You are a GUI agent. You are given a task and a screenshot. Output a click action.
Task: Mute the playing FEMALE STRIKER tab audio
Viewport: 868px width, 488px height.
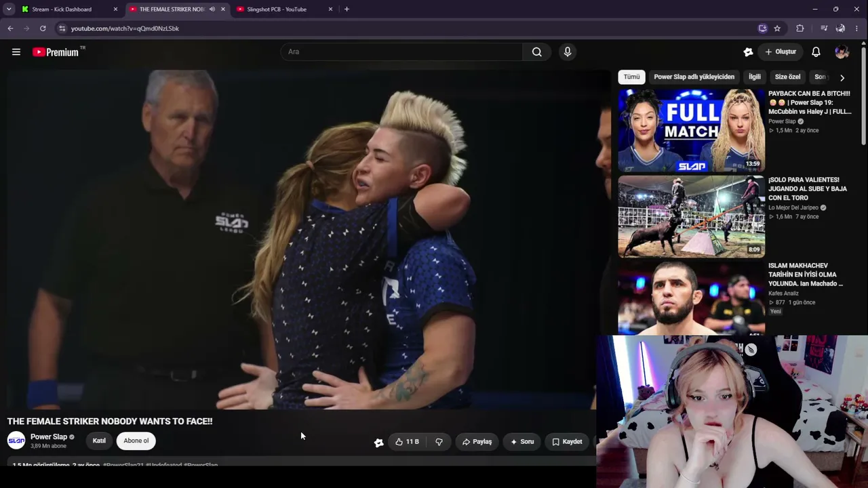tap(212, 9)
